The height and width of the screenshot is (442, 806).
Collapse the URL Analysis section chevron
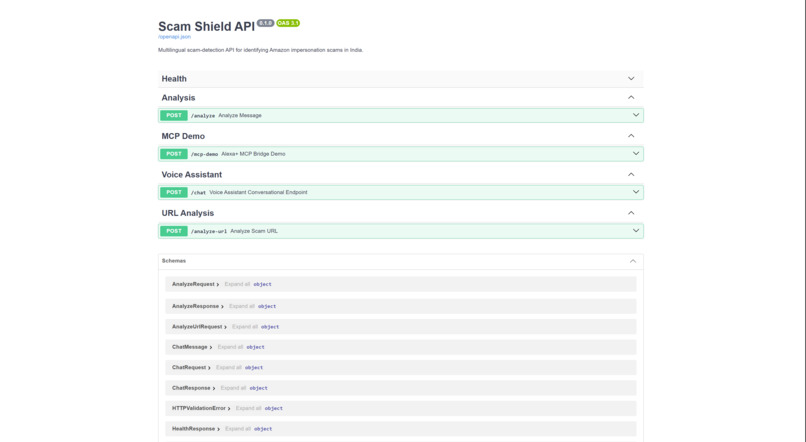click(631, 213)
